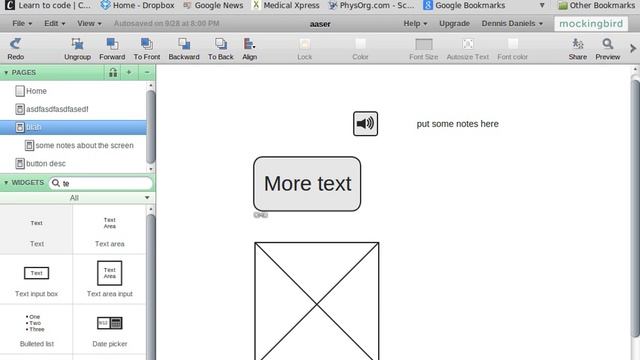640x360 pixels.
Task: Open the Dennis Daniels account menu
Action: point(512,23)
